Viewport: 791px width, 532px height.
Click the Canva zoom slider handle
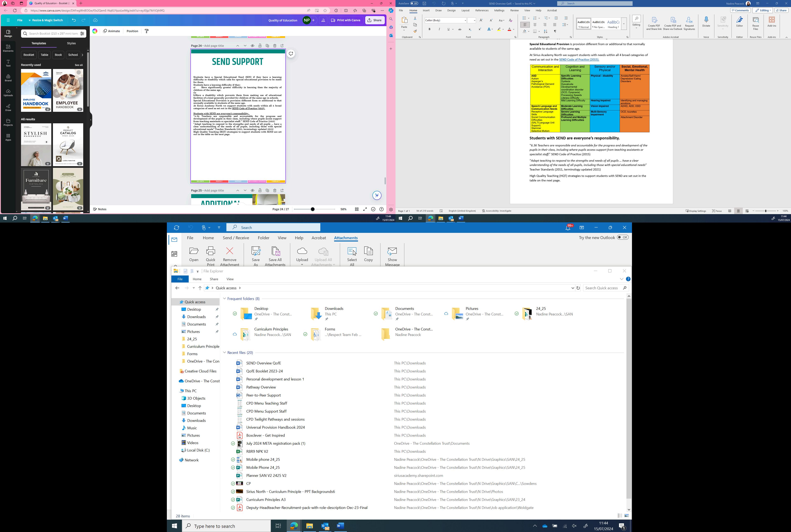tap(312, 209)
